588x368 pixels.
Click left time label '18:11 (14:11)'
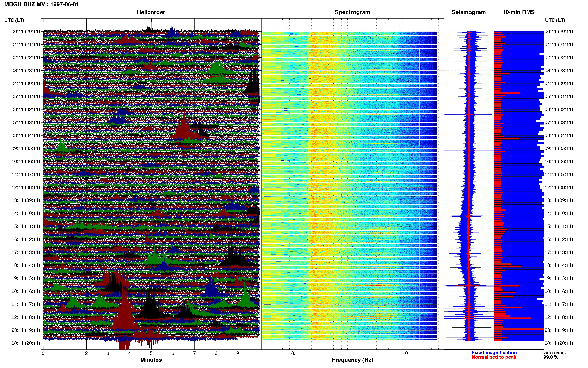click(x=26, y=265)
